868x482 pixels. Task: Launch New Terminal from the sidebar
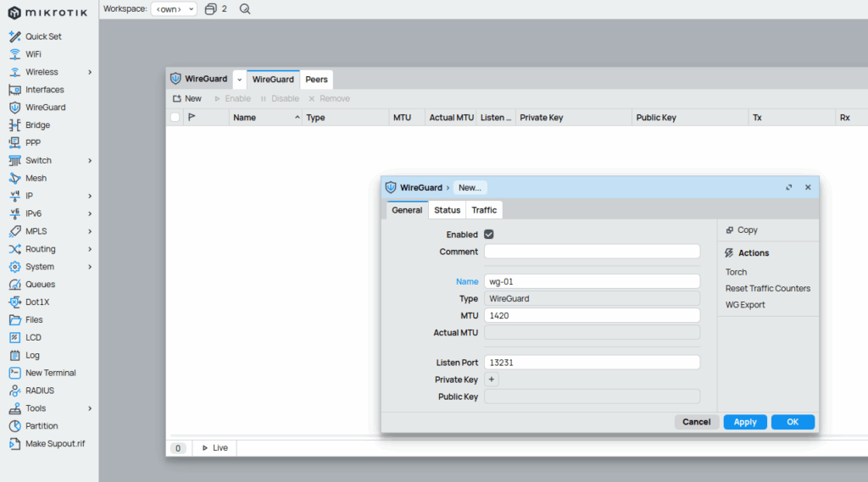tap(50, 373)
